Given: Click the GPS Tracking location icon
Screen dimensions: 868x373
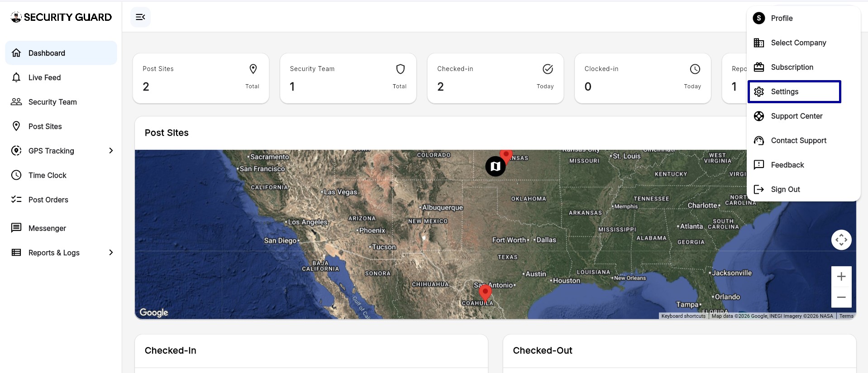Looking at the screenshot, I should pyautogui.click(x=16, y=151).
